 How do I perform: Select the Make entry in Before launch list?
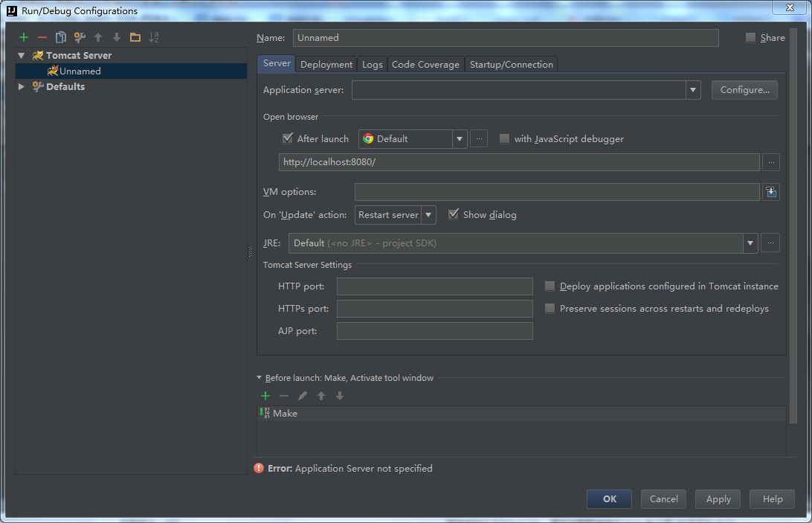coord(521,413)
